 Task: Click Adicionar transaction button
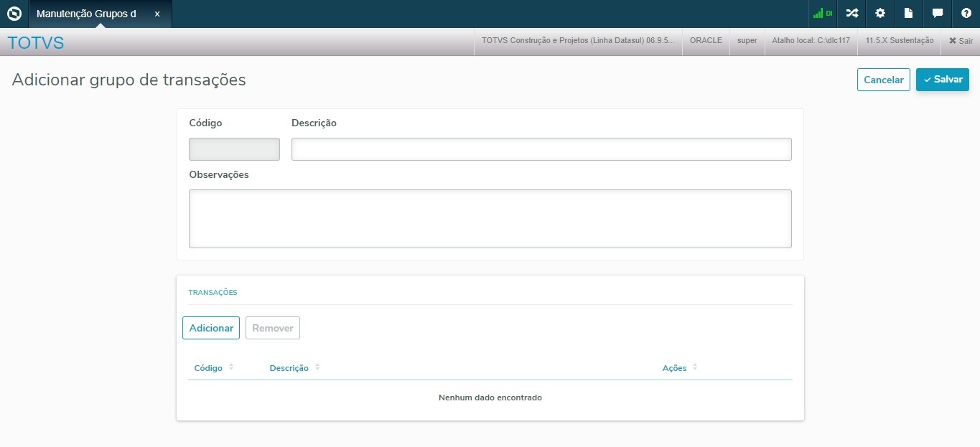[211, 328]
